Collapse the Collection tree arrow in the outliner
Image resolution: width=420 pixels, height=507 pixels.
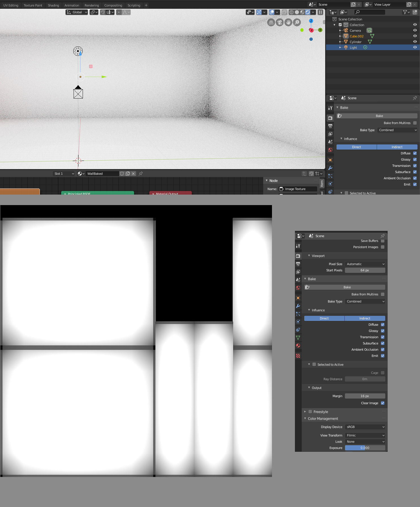335,25
